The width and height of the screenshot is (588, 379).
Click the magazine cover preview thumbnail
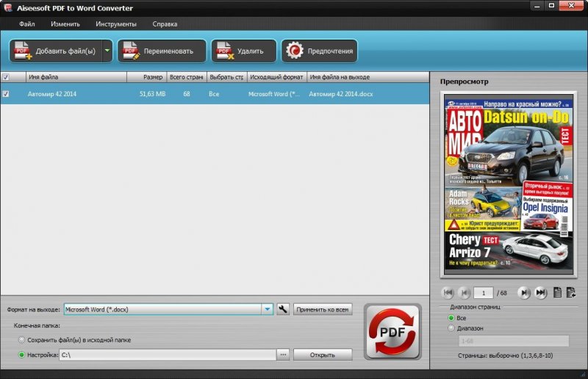pyautogui.click(x=508, y=184)
